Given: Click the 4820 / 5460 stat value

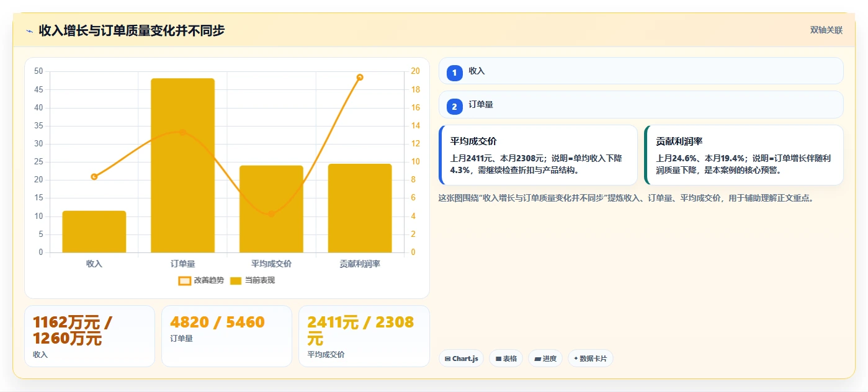Looking at the screenshot, I should (217, 323).
